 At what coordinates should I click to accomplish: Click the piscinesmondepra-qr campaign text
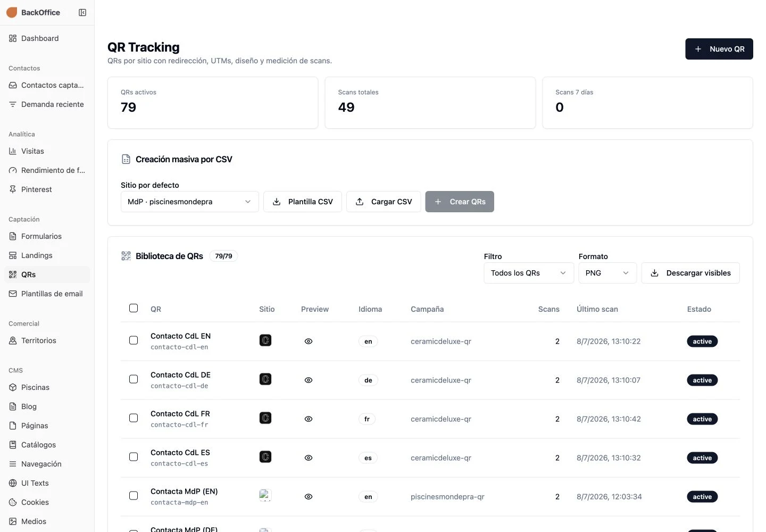point(447,497)
